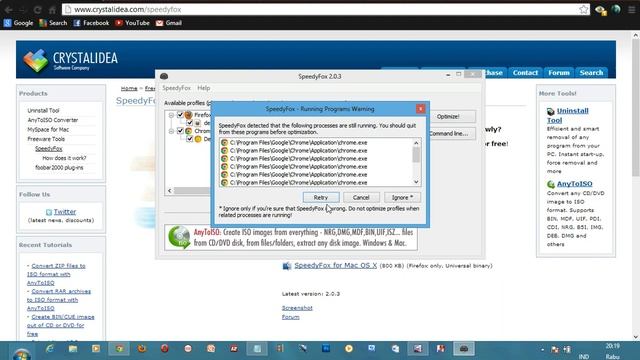
Task: Switch to SpeedyFox taskbar icon
Action: click(464, 349)
